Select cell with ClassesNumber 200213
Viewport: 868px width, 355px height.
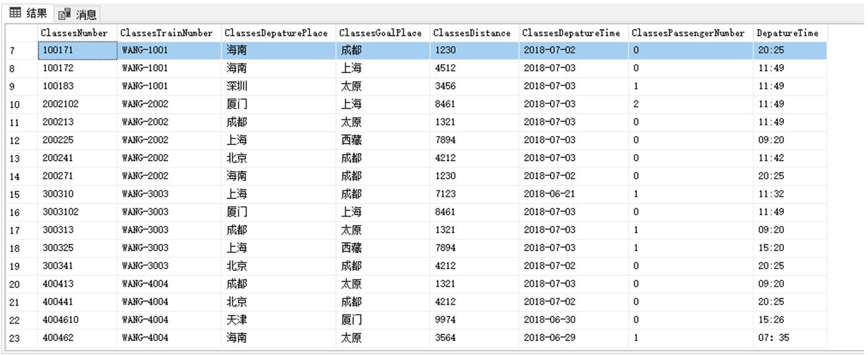pyautogui.click(x=77, y=123)
